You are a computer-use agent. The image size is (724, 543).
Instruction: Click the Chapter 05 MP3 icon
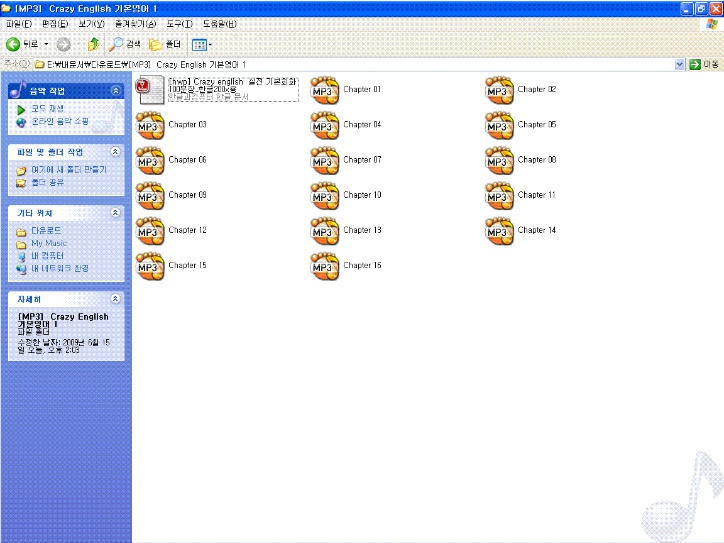(499, 125)
